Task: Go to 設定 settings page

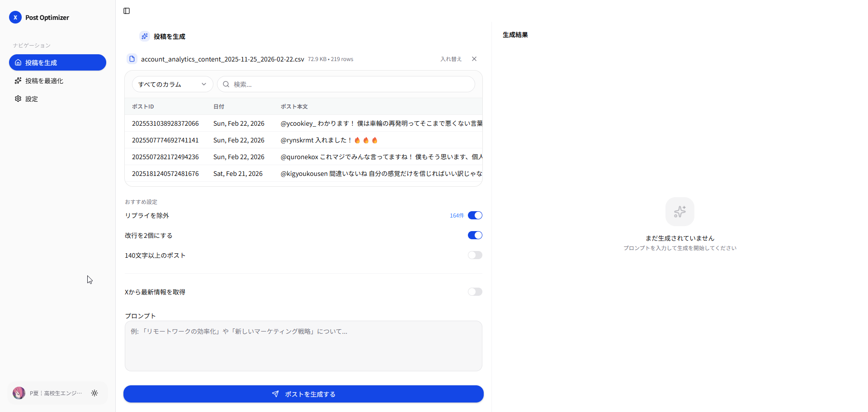Action: point(32,99)
